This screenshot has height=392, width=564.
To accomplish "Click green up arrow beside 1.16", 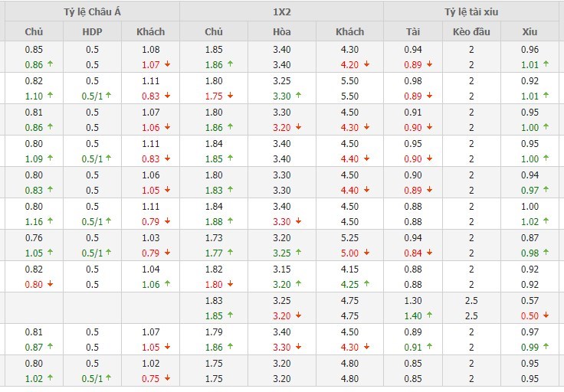I will point(50,222).
